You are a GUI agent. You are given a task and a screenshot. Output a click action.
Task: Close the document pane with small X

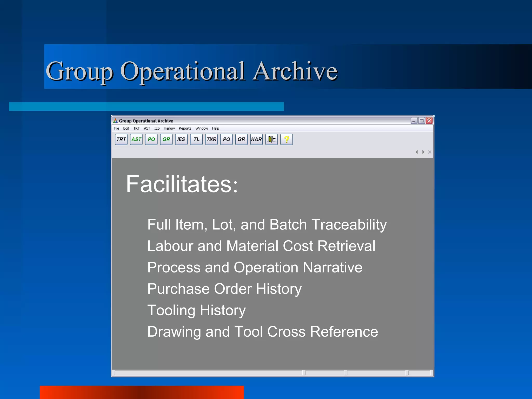pyautogui.click(x=430, y=152)
